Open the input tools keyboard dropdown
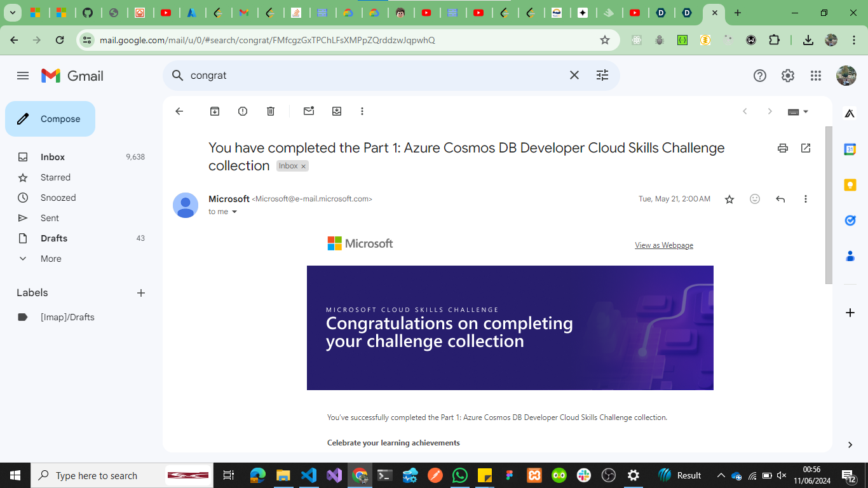The height and width of the screenshot is (488, 868). 798,111
